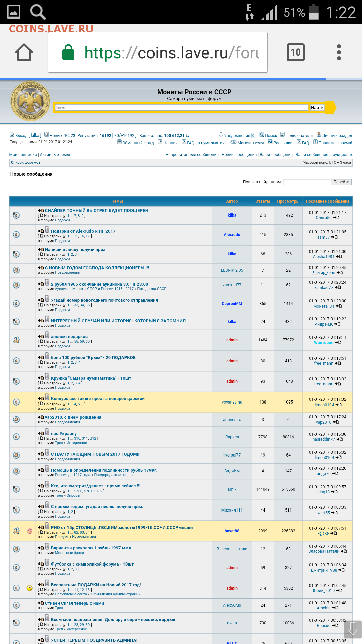Open topic Футболка с символикой форума - 10шт
This screenshot has height=644, width=362.
pos(93,564)
